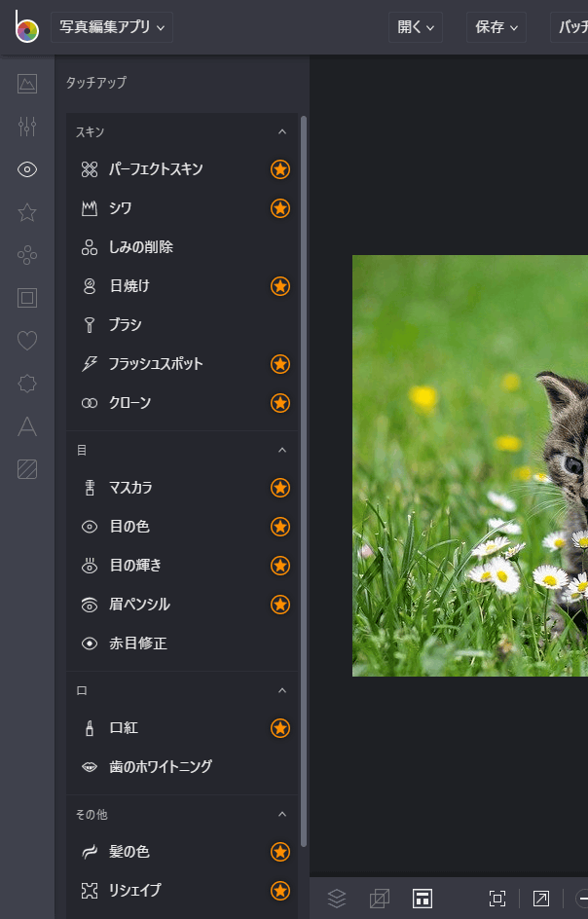The height and width of the screenshot is (919, 588).
Task: Click the 赤目修正 icon
Action: coord(90,643)
